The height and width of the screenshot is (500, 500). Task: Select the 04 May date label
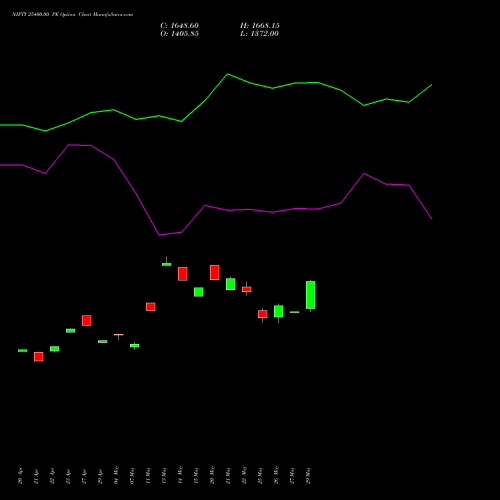pos(116,475)
